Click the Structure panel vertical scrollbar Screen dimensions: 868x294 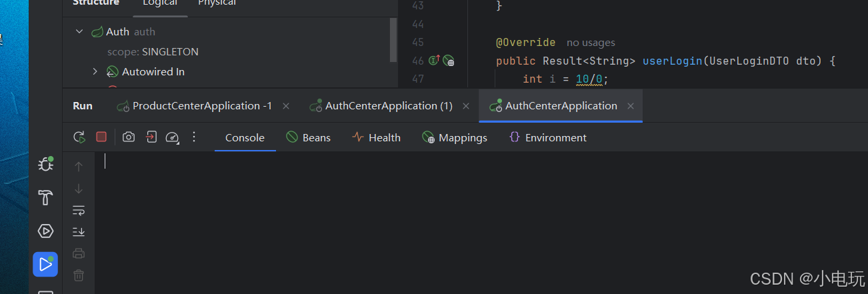coord(393,40)
